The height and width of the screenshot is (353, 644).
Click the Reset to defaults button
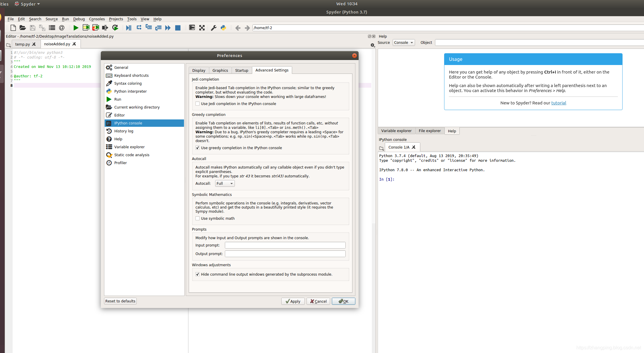tap(120, 301)
